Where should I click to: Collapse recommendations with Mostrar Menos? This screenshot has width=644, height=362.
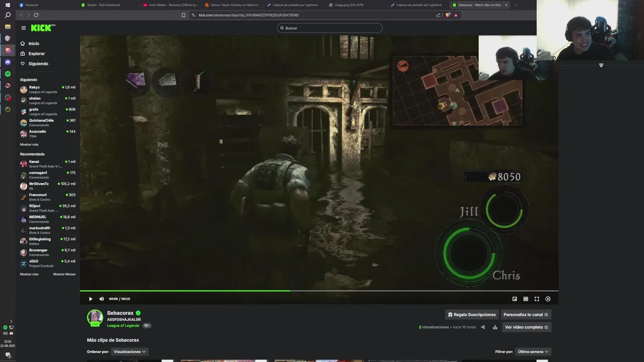64,274
